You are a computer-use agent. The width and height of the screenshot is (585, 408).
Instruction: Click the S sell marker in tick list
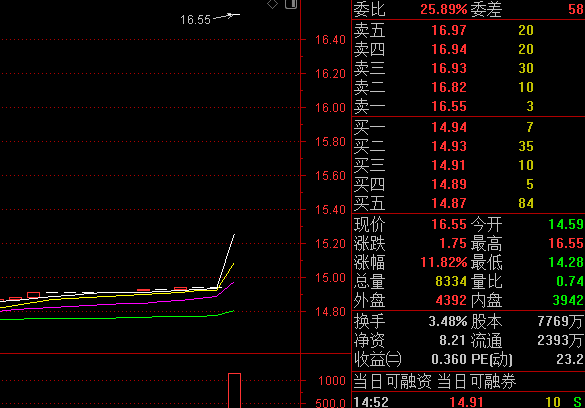click(578, 402)
